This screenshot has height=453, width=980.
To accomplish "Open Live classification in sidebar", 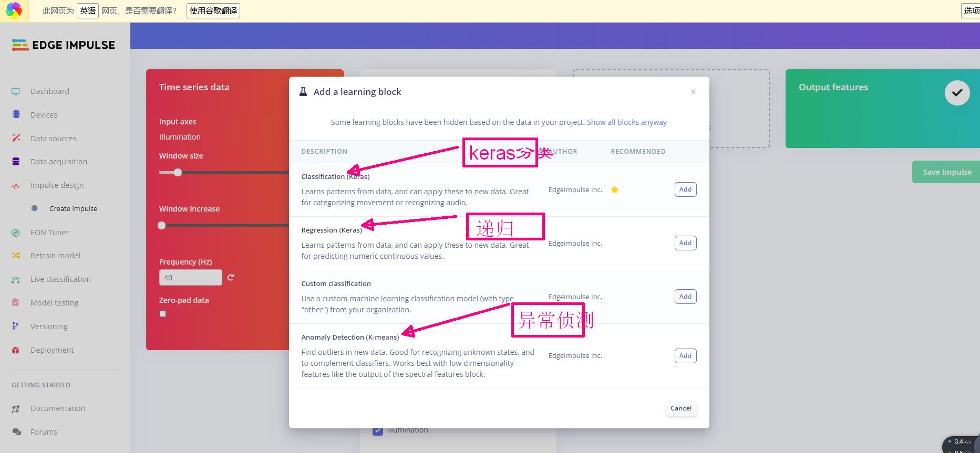I will point(60,279).
